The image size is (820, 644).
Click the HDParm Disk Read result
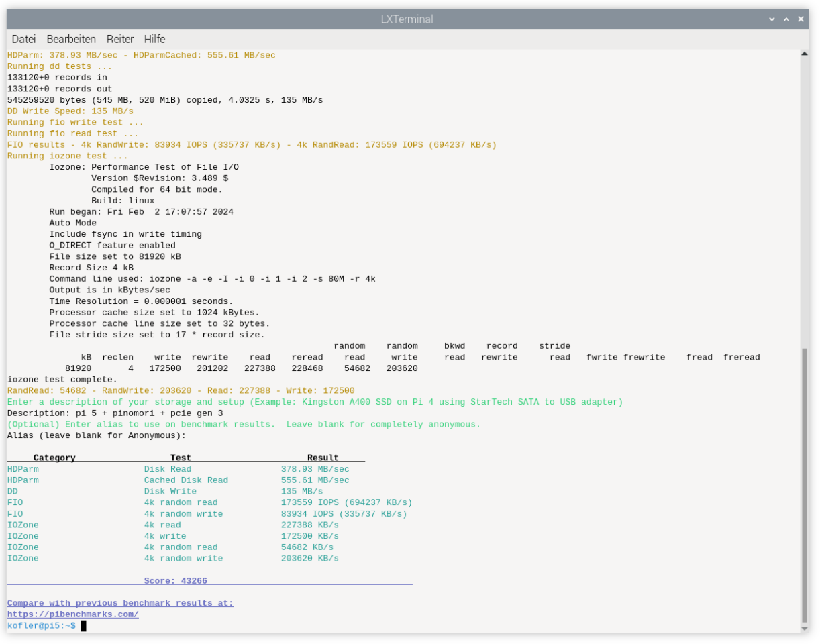[x=315, y=469]
